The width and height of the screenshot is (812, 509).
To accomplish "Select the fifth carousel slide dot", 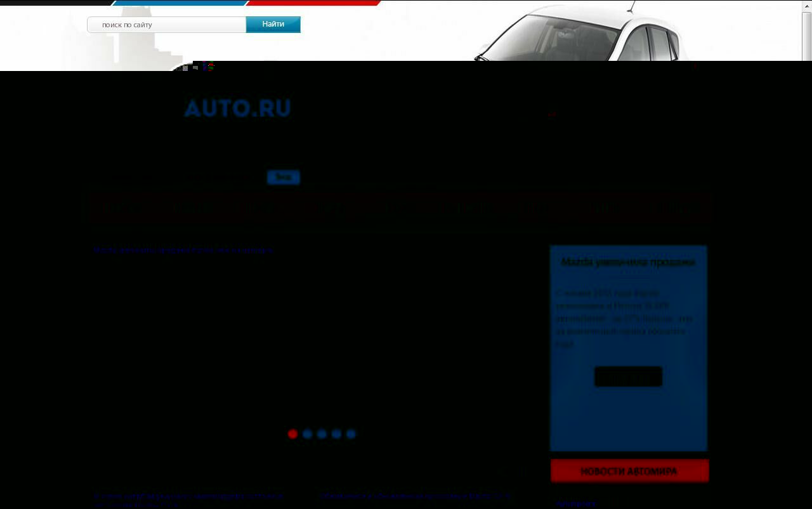I will (x=351, y=434).
